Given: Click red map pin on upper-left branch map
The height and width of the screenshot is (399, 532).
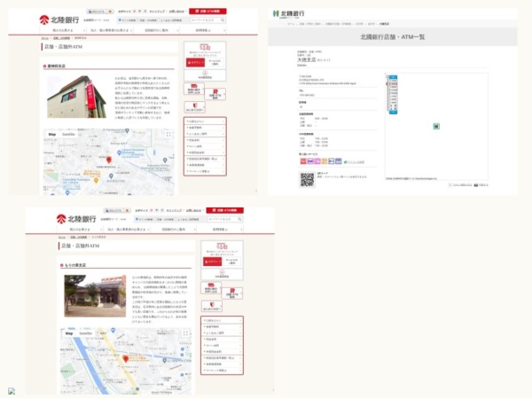Looking at the screenshot, I should [108, 160].
